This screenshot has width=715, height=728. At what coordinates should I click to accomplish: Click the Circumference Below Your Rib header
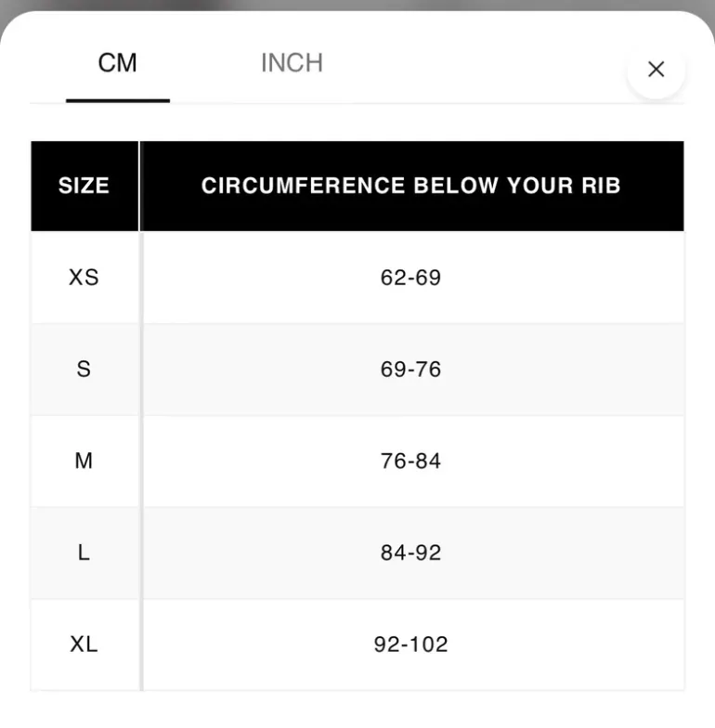(x=411, y=186)
